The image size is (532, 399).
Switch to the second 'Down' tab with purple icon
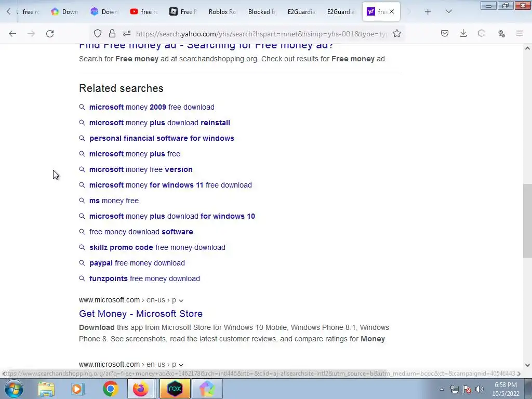click(x=104, y=11)
